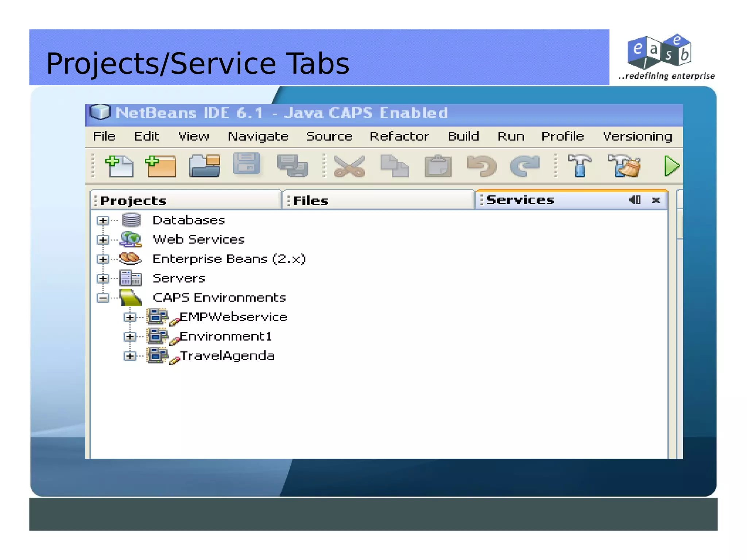Click the CAPS Environments green icon

pyautogui.click(x=131, y=297)
